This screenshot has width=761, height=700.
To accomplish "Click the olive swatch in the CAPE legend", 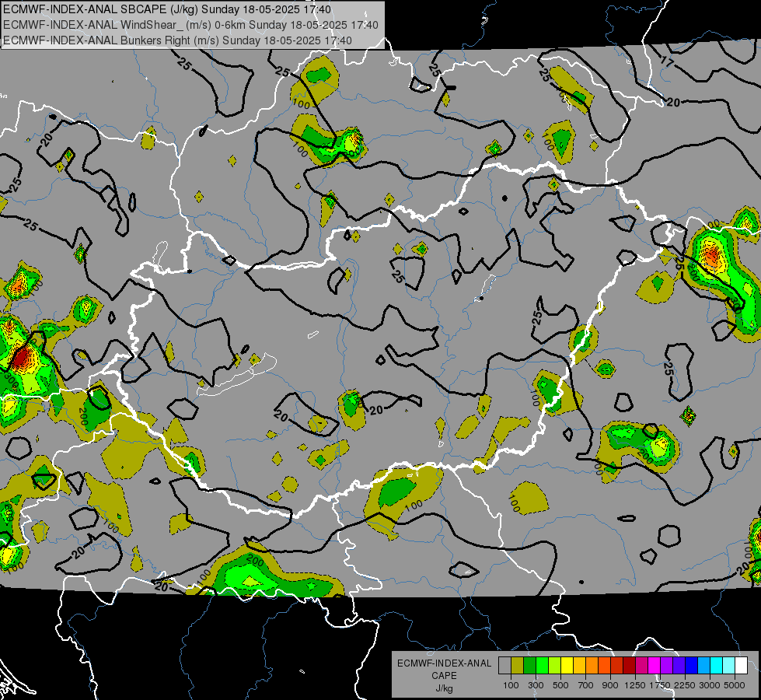I will [518, 665].
